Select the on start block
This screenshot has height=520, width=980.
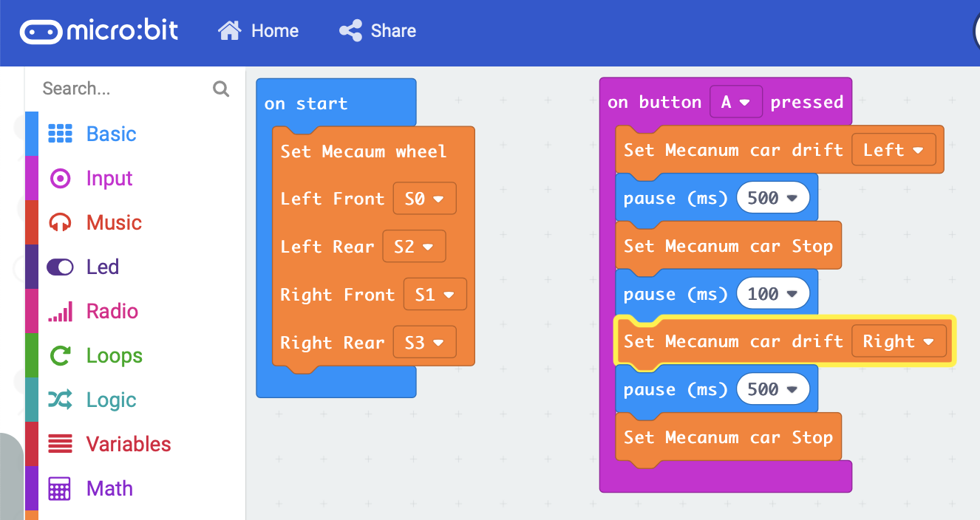(306, 103)
